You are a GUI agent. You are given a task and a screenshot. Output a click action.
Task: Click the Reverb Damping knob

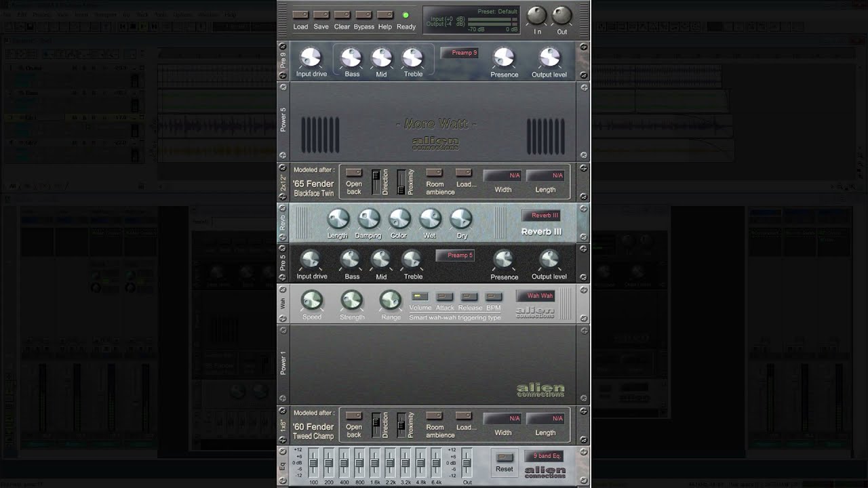point(369,219)
